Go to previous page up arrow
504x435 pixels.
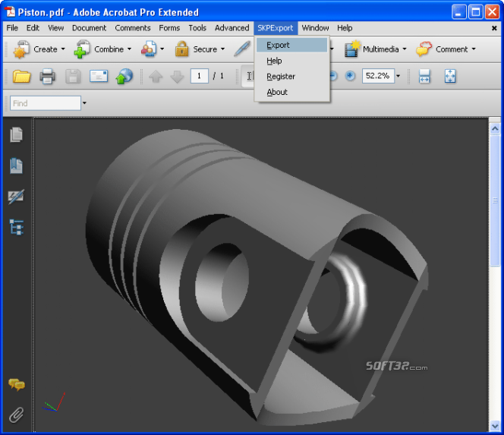click(x=156, y=77)
